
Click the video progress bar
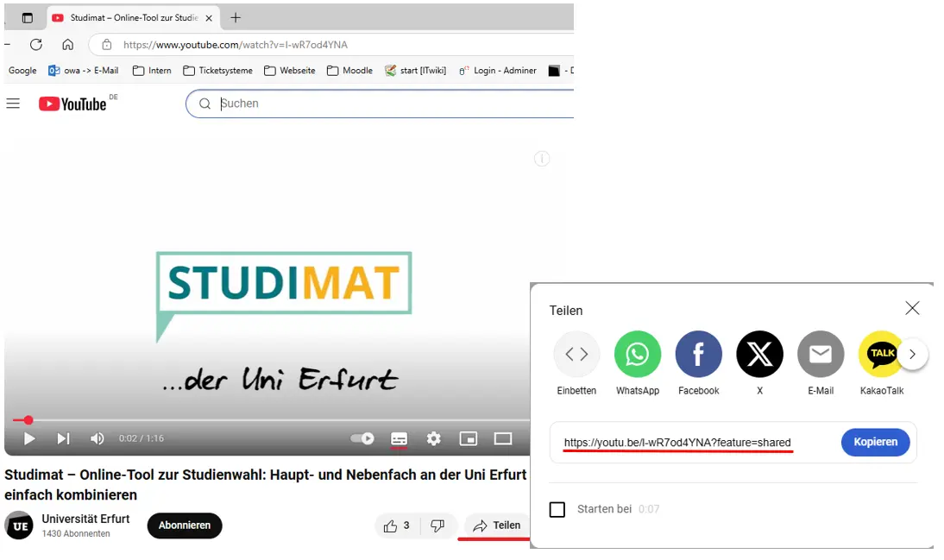pos(259,420)
